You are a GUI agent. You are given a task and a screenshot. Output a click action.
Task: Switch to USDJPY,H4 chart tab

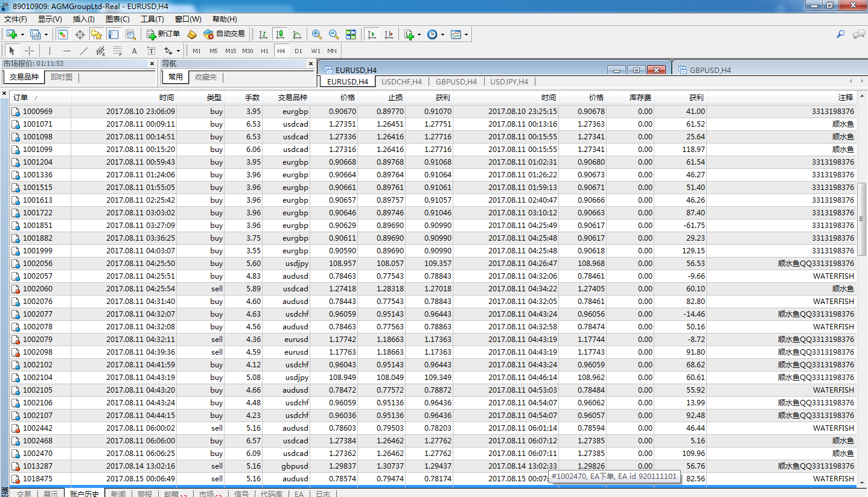click(509, 81)
